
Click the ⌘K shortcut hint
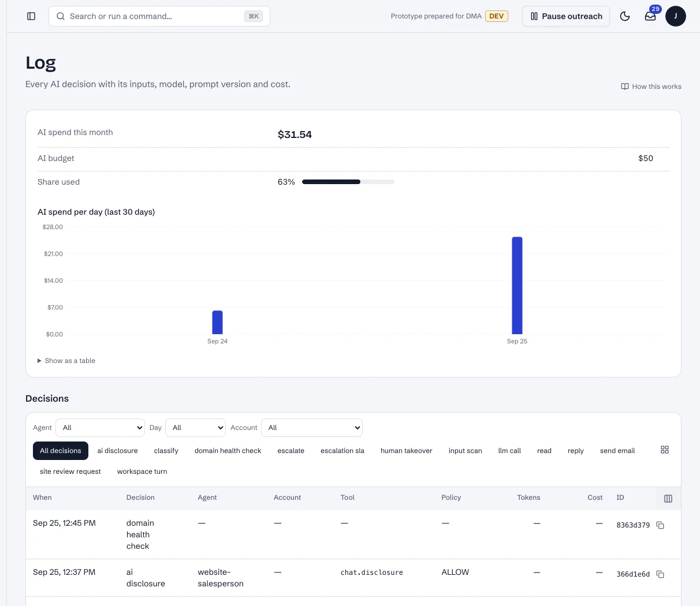point(254,16)
